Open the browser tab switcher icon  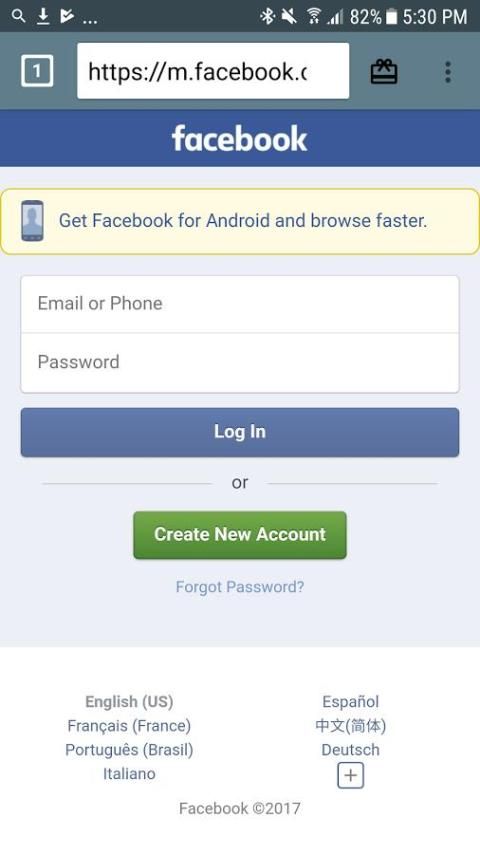[37, 71]
